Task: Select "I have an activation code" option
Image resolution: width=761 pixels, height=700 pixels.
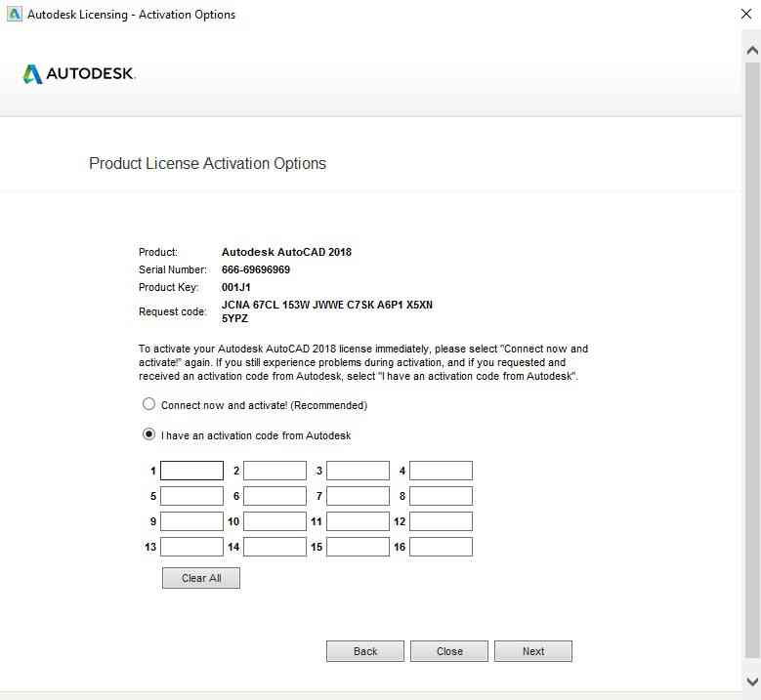Action: point(148,434)
